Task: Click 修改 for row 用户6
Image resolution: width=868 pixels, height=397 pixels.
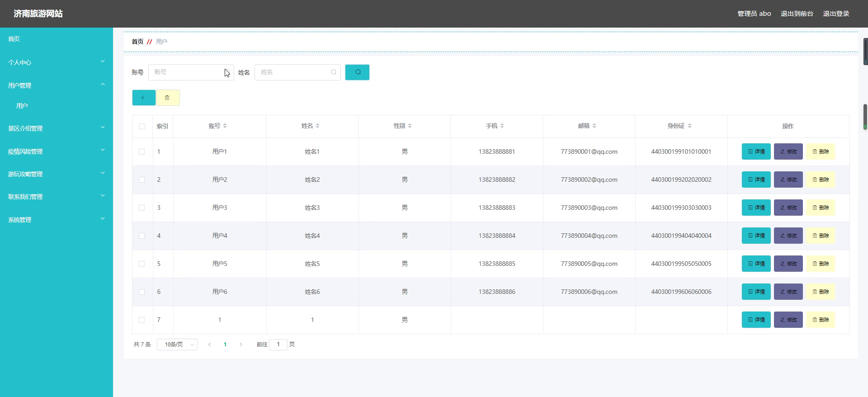Action: coord(788,292)
